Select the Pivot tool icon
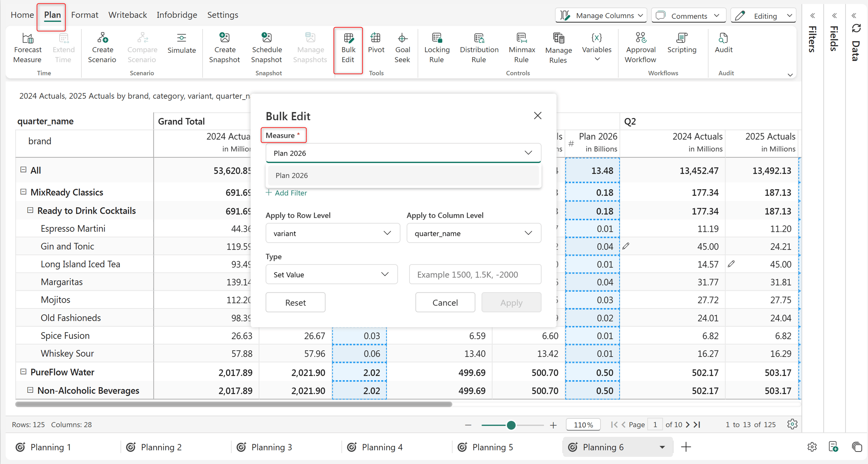Screen dimensions: 868x464 click(x=376, y=38)
